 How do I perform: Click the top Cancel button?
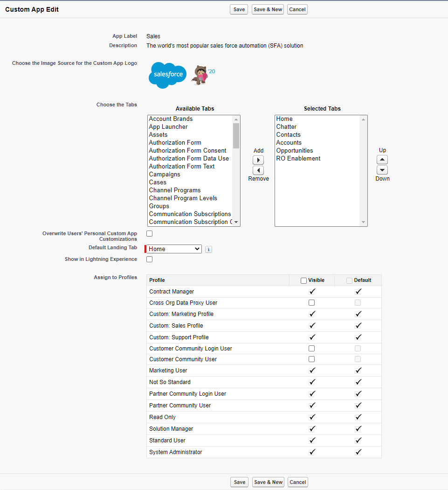tap(297, 9)
